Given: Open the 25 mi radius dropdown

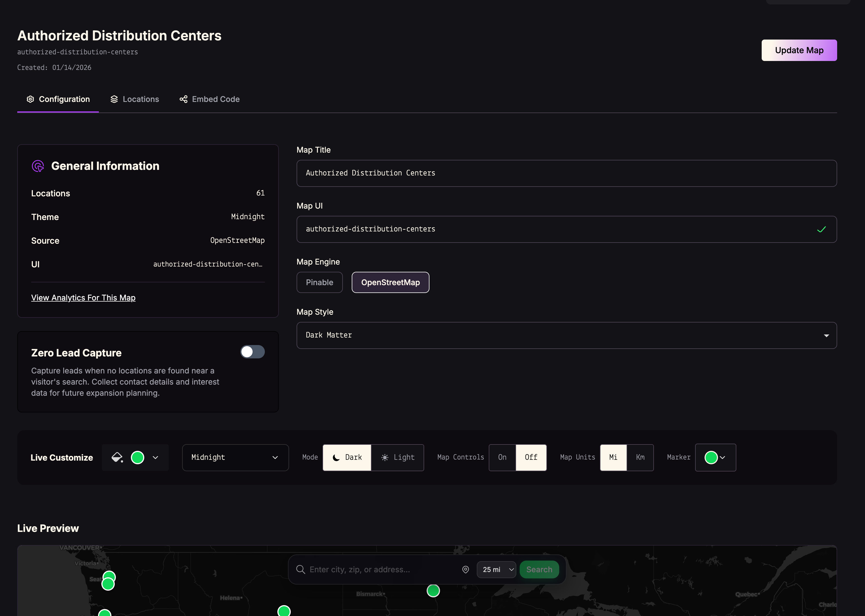Looking at the screenshot, I should (496, 570).
